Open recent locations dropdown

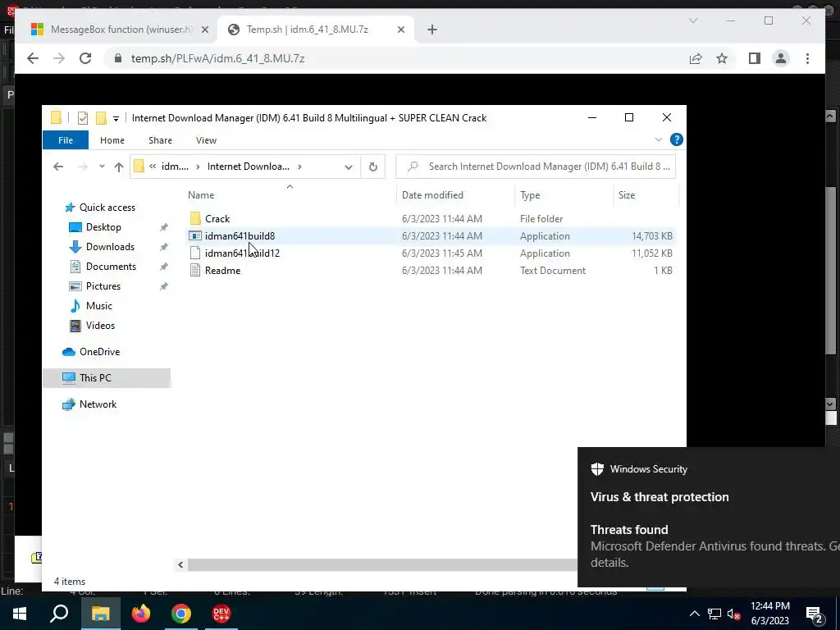coord(102,167)
